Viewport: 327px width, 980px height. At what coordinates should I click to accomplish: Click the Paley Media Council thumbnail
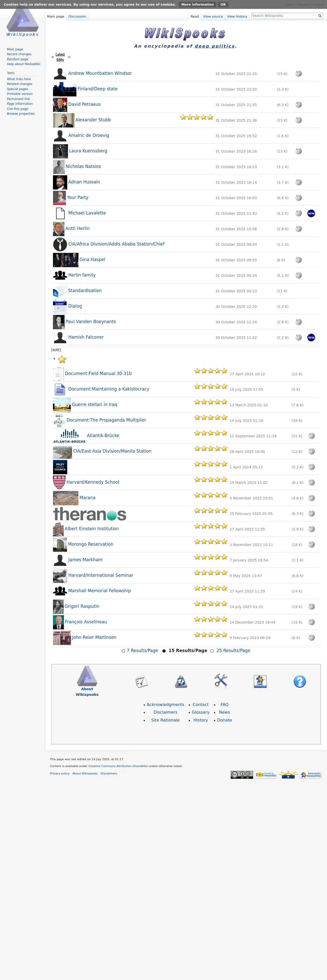click(60, 467)
